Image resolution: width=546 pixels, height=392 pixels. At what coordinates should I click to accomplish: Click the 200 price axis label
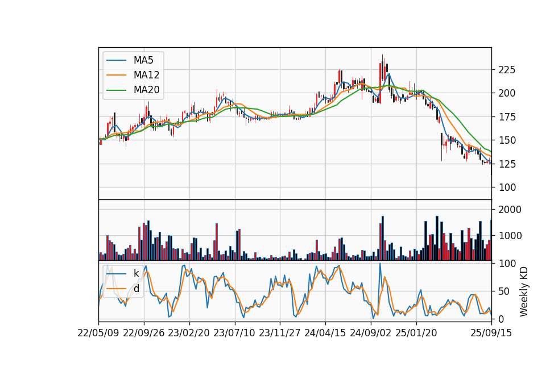pos(507,93)
